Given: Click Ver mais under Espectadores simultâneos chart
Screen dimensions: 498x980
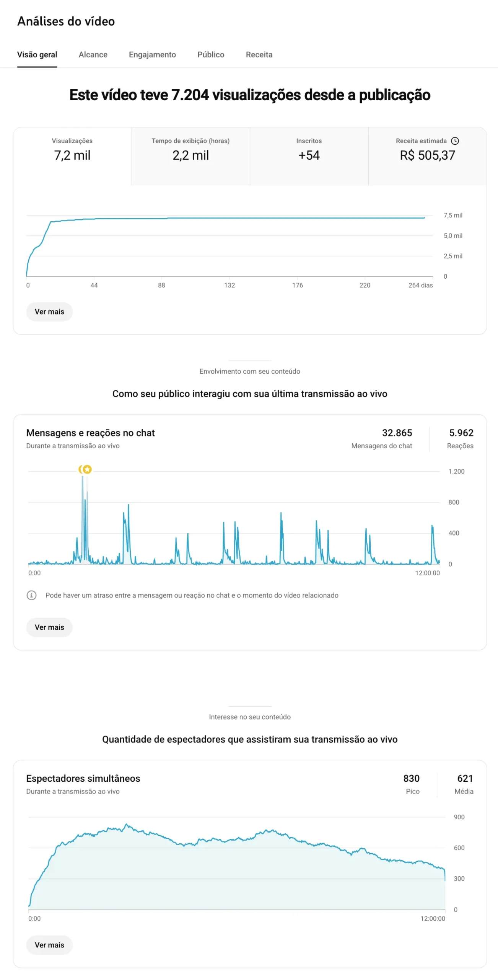Looking at the screenshot, I should coord(49,945).
